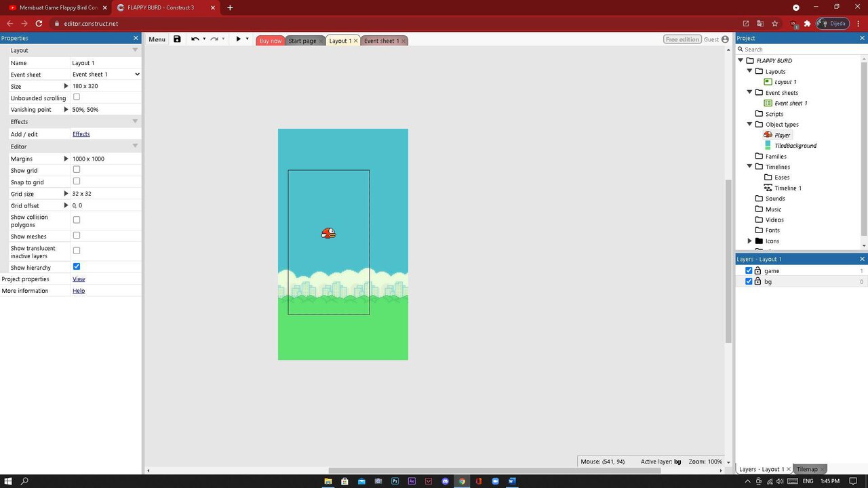Open File Explorer from the taskbar
The image size is (868, 488).
[x=328, y=481]
